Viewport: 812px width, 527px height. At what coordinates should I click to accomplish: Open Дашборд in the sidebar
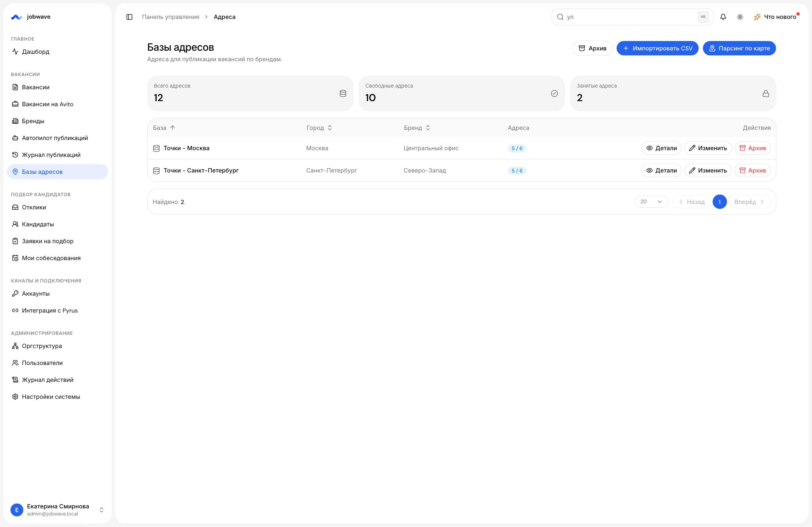click(x=57, y=51)
